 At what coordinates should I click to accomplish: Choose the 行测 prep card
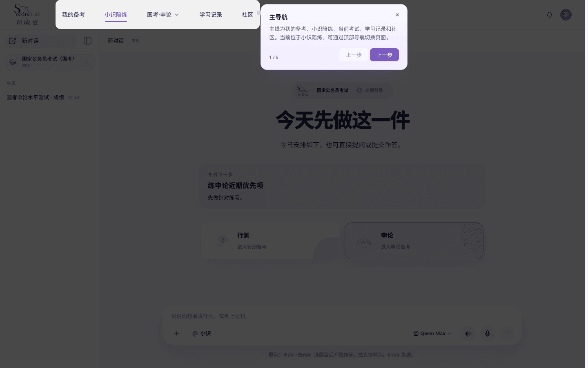click(x=270, y=241)
